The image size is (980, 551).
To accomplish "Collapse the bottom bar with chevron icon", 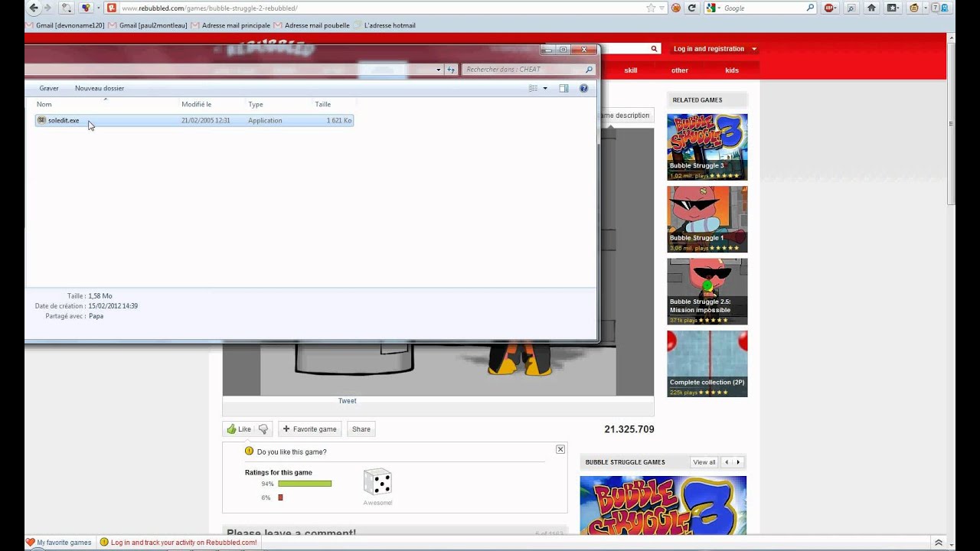I will pos(939,543).
